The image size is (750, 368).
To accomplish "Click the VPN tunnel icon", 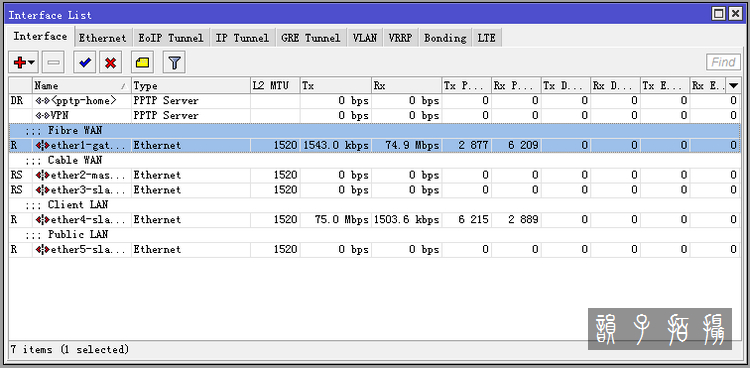I will coord(42,115).
